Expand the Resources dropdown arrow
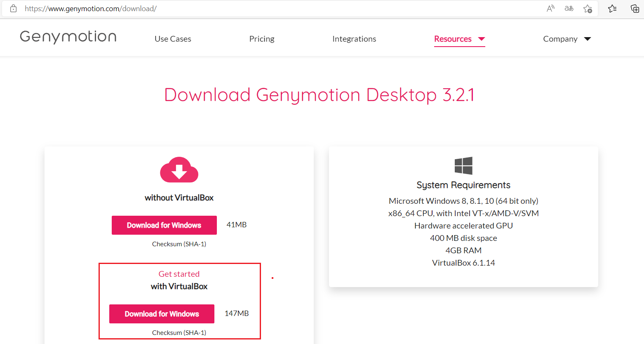644x344 pixels. 481,39
